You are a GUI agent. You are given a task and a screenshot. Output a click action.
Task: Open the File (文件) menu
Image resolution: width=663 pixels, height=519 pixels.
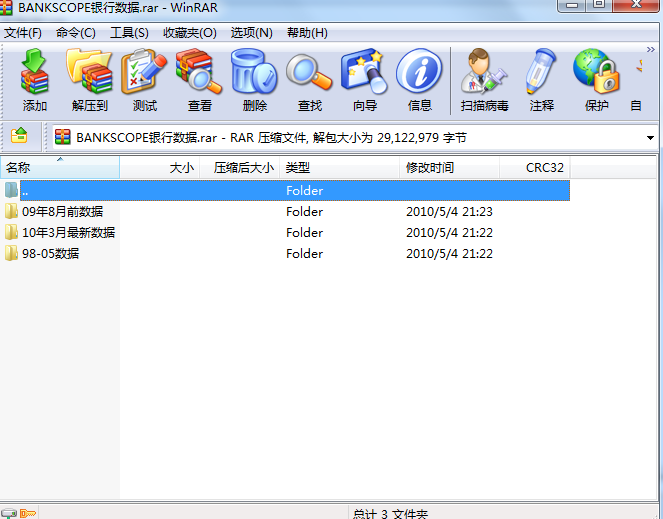click(x=23, y=33)
